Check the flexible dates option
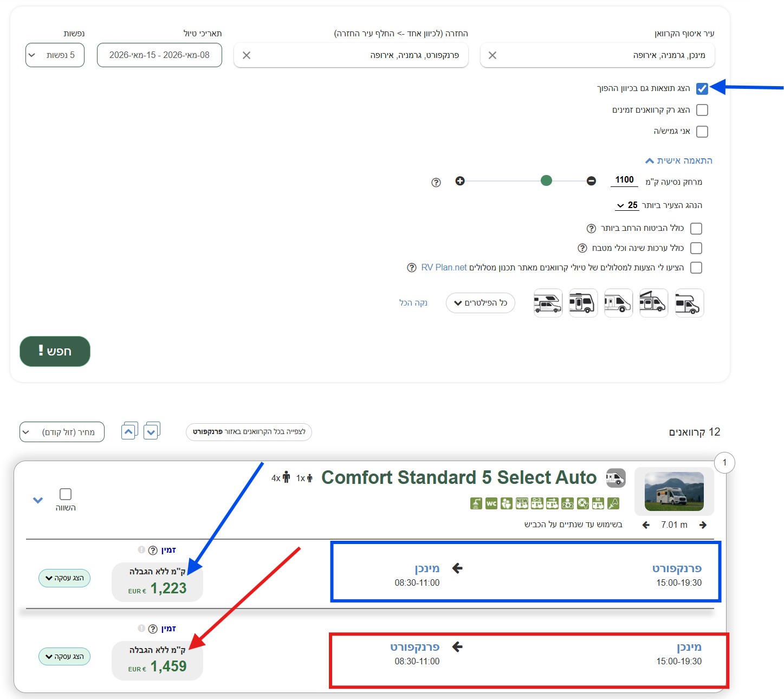 [703, 131]
